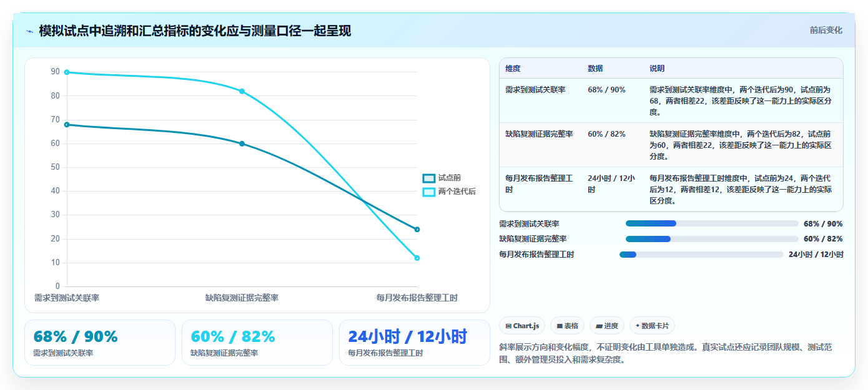Image resolution: width=868 pixels, height=390 pixels.
Task: Click the 试点前 data point at value 60
Action: click(242, 144)
